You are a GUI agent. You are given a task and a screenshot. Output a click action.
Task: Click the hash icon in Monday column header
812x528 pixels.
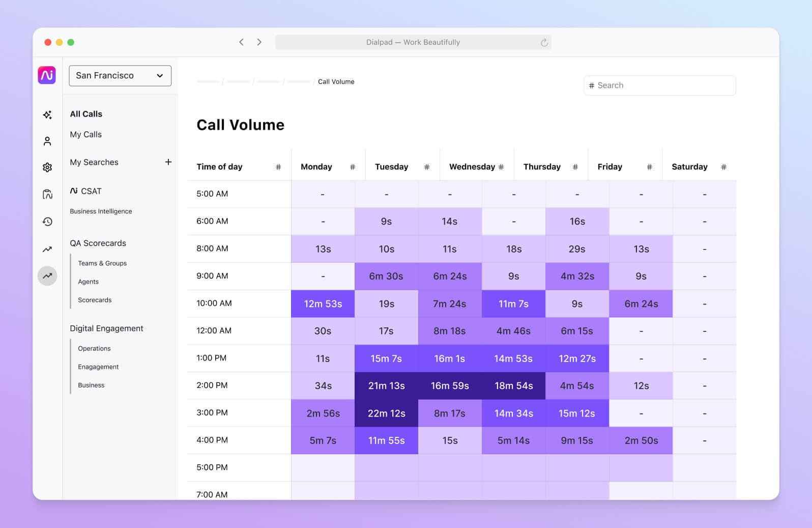(352, 167)
